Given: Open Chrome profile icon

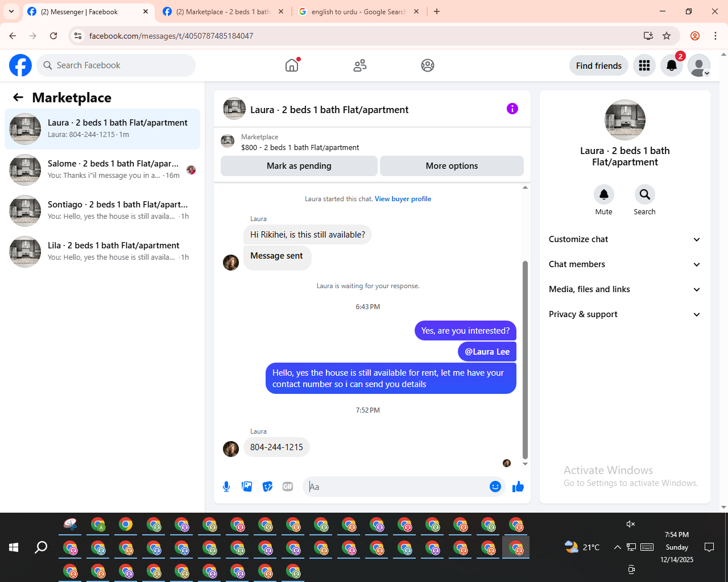Looking at the screenshot, I should click(x=695, y=36).
